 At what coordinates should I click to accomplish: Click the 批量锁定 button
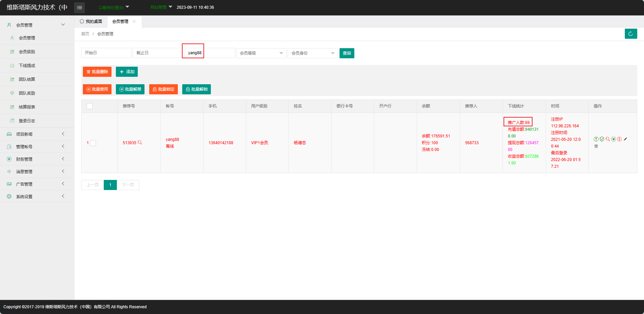[163, 89]
